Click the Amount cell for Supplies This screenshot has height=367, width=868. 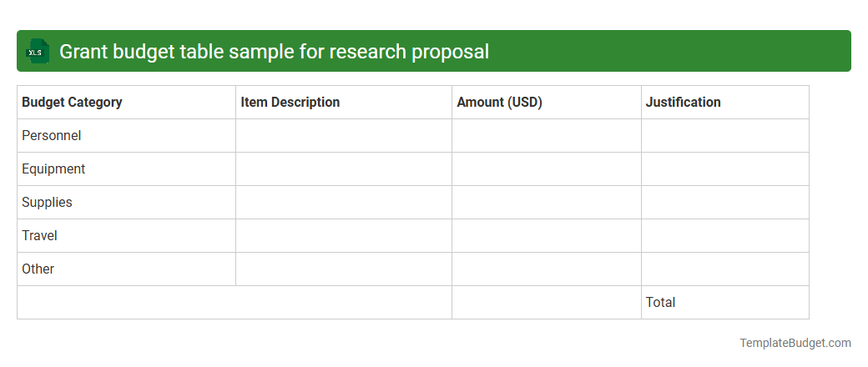click(547, 202)
